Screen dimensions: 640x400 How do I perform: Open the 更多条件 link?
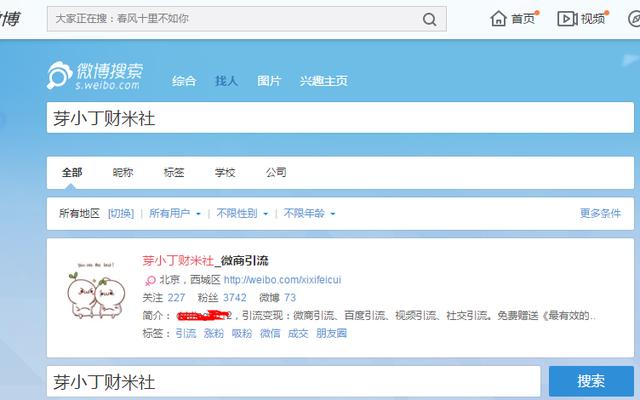(600, 213)
